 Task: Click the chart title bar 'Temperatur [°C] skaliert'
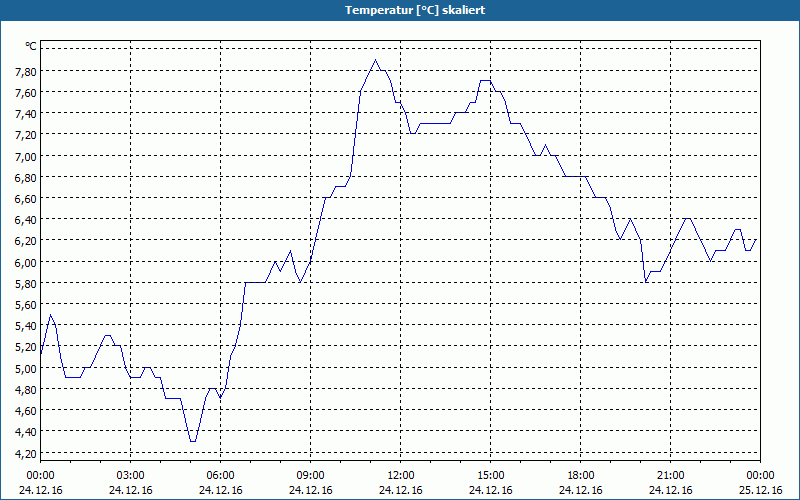[x=400, y=10]
